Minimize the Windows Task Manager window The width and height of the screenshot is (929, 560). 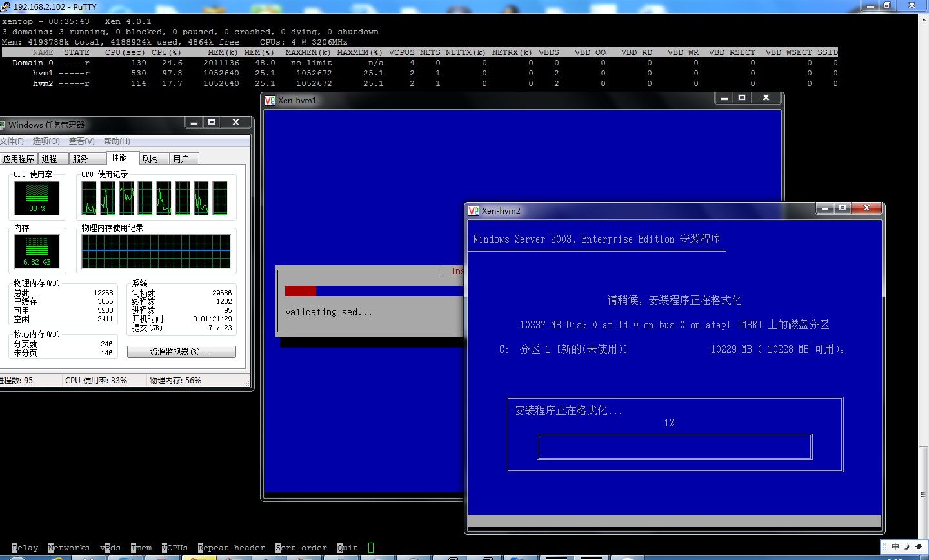(194, 122)
